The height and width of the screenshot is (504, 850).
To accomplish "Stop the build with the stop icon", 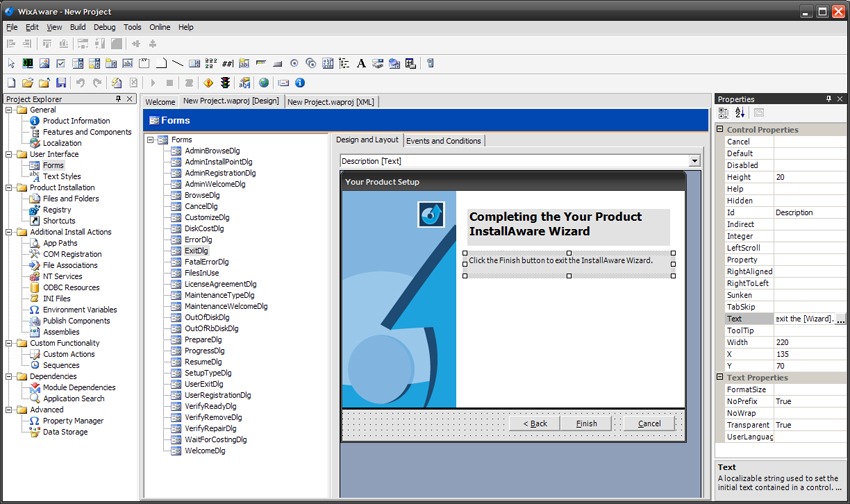I will [x=170, y=83].
